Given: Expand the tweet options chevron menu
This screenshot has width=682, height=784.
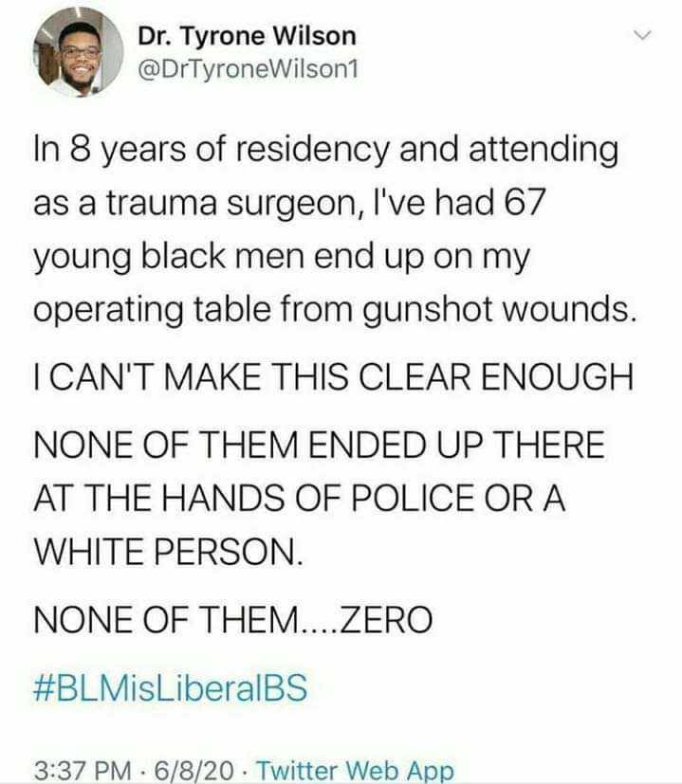Looking at the screenshot, I should [x=642, y=34].
